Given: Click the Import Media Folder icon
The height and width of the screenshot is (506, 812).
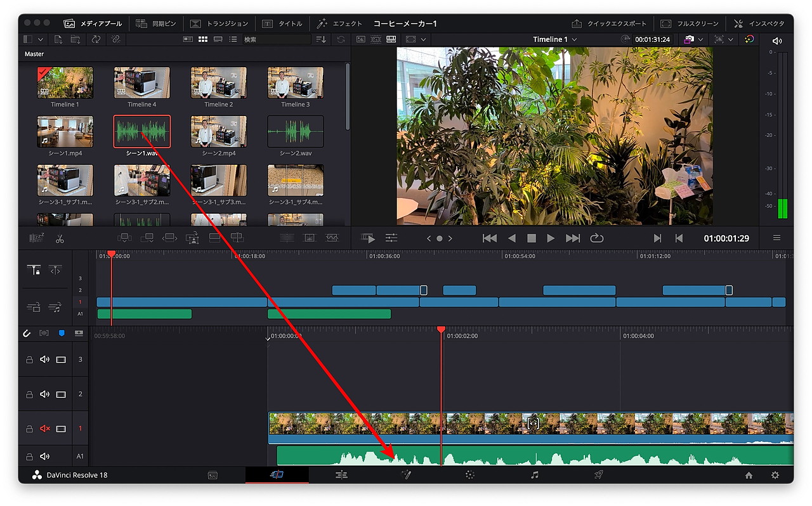Looking at the screenshot, I should point(76,39).
